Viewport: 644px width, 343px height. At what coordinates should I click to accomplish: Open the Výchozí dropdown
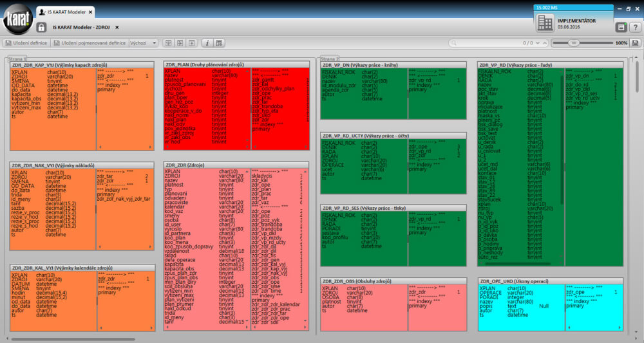click(x=144, y=42)
